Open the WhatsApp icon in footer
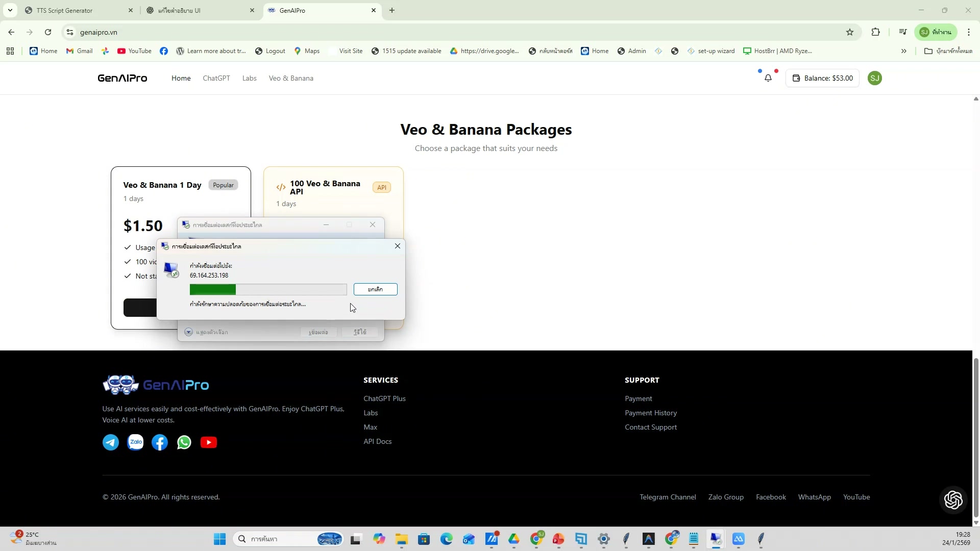This screenshot has height=551, width=980. [x=184, y=442]
